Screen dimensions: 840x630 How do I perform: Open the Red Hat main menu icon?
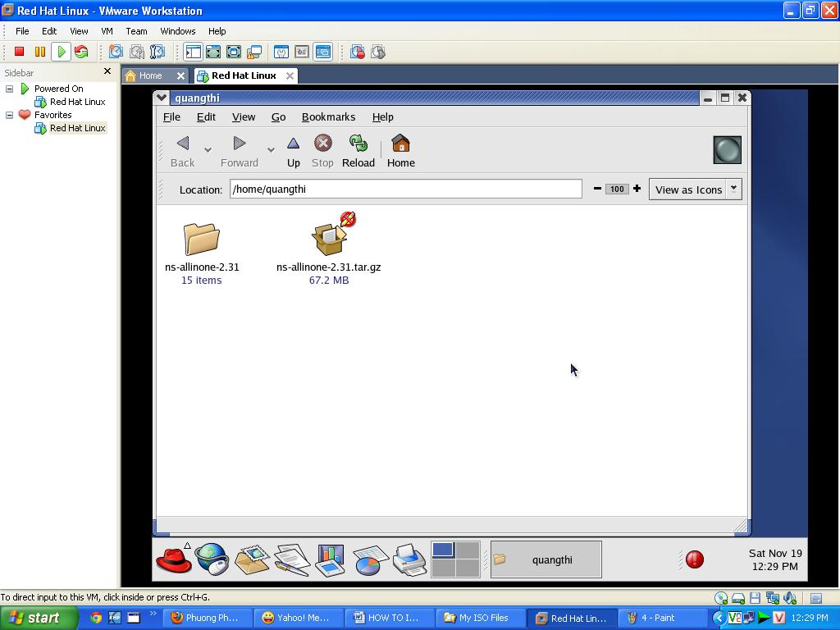(173, 559)
